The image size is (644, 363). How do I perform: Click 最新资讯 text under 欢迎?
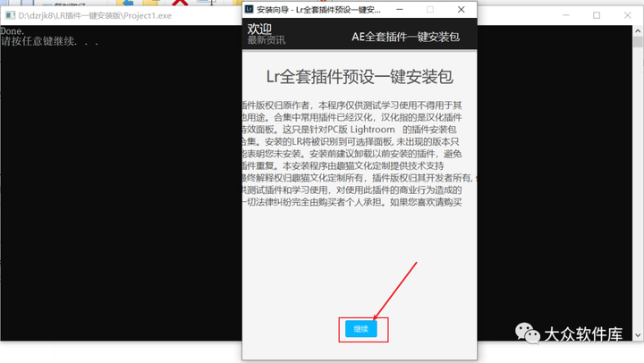tap(267, 40)
